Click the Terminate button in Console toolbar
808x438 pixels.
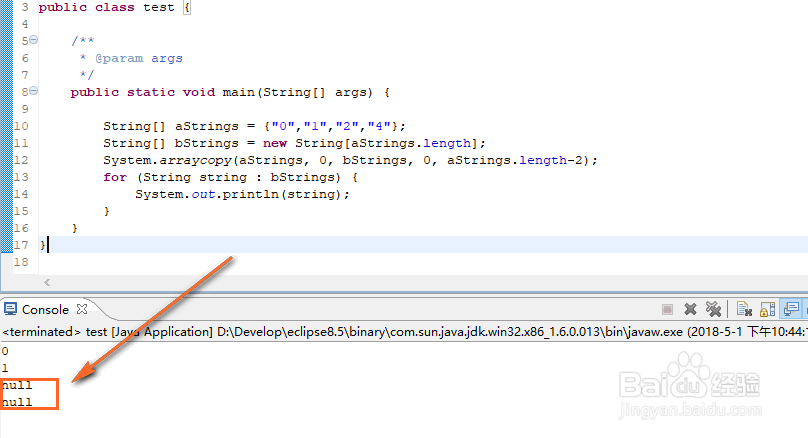(667, 309)
